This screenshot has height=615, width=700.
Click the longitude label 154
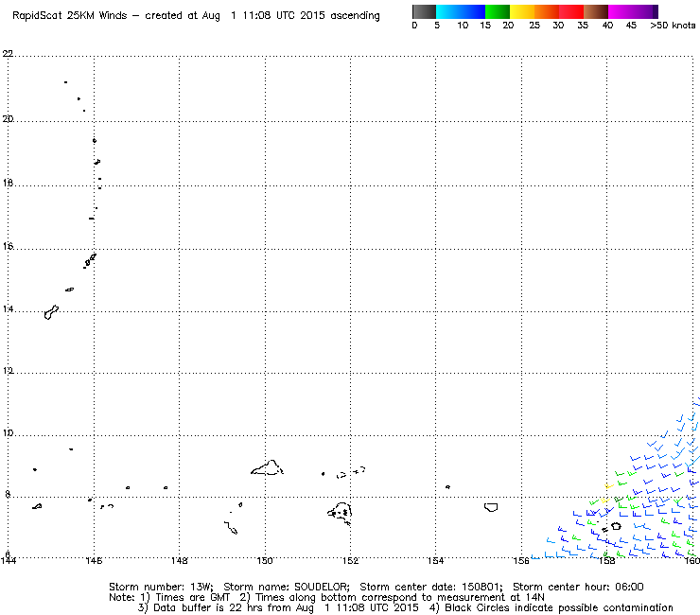coord(436,560)
